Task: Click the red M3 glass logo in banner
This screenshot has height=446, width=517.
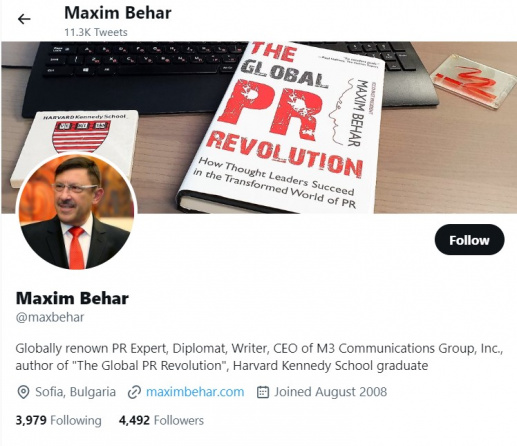Action: 473,82
